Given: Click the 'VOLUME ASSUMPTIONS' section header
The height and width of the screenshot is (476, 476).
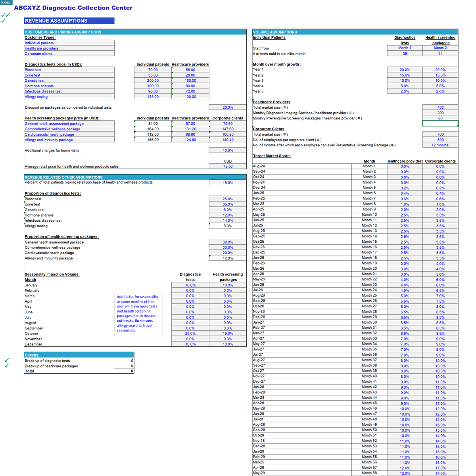Looking at the screenshot, I should 355,32.
